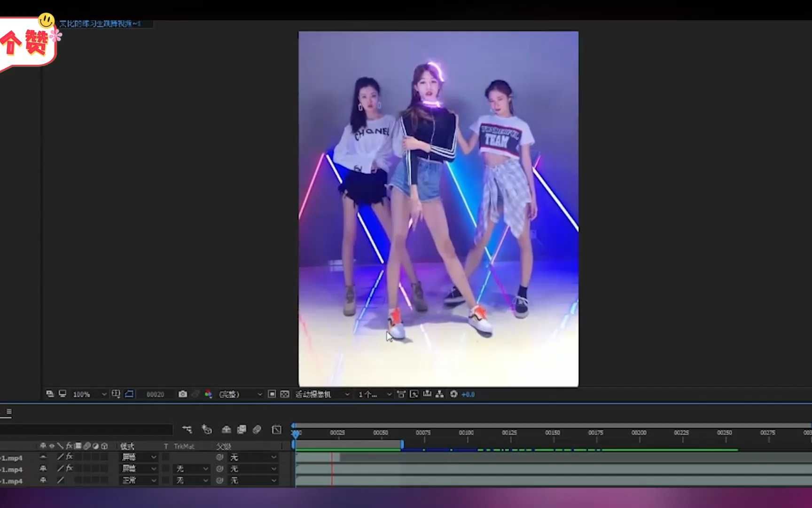Select the bottom 1.mp4 layer name
This screenshot has width=812, height=508.
click(x=12, y=481)
